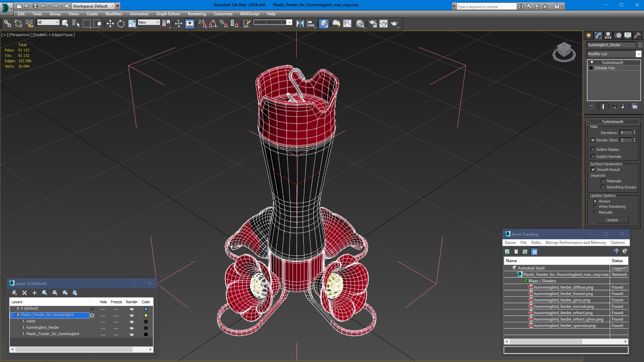Enable the Isoline Display checkbox
This screenshot has width=644, height=362.
pyautogui.click(x=593, y=149)
